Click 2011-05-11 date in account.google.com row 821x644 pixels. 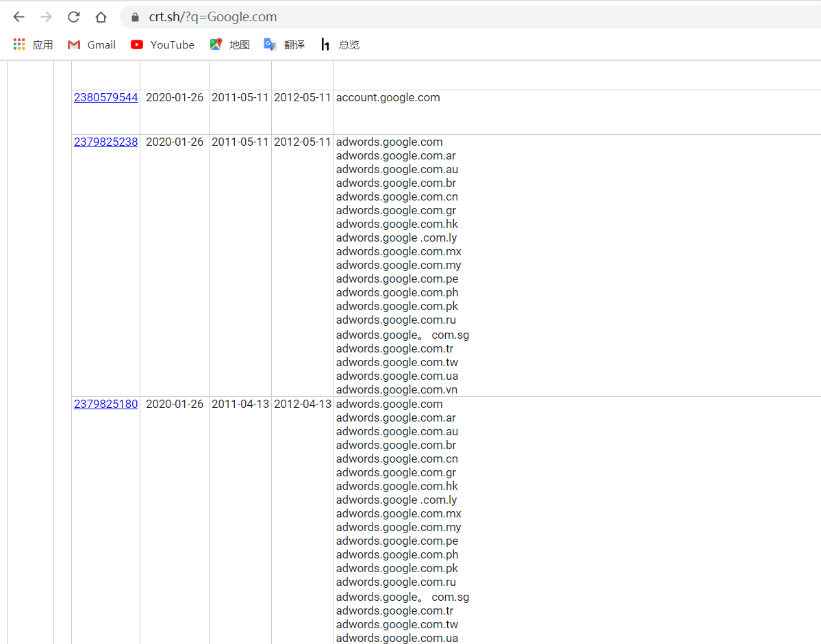click(x=240, y=97)
